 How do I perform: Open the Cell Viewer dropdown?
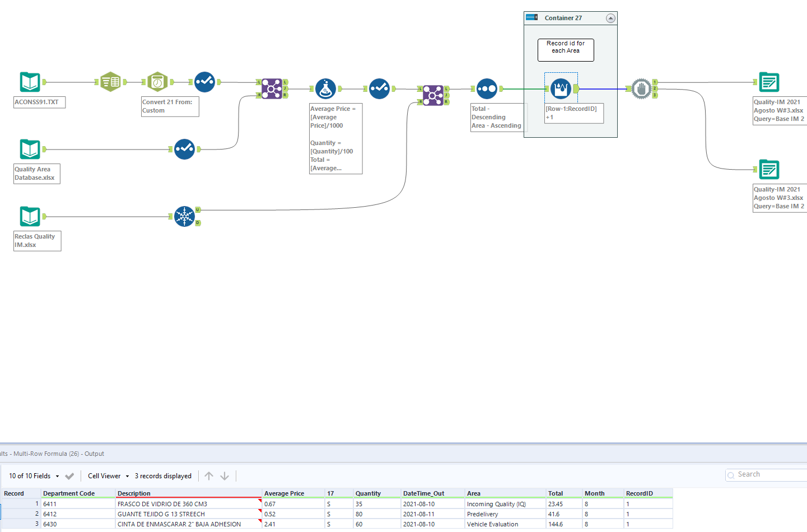pyautogui.click(x=108, y=476)
